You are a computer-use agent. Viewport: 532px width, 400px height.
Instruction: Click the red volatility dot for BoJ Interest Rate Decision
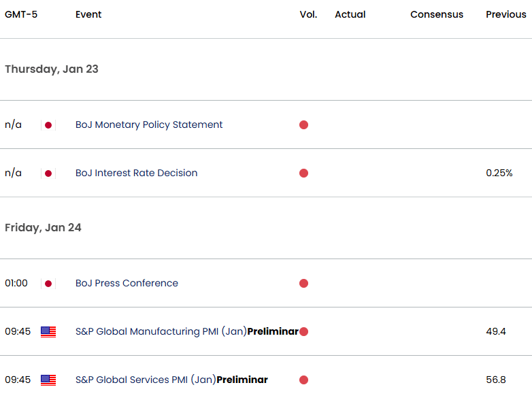click(x=303, y=173)
